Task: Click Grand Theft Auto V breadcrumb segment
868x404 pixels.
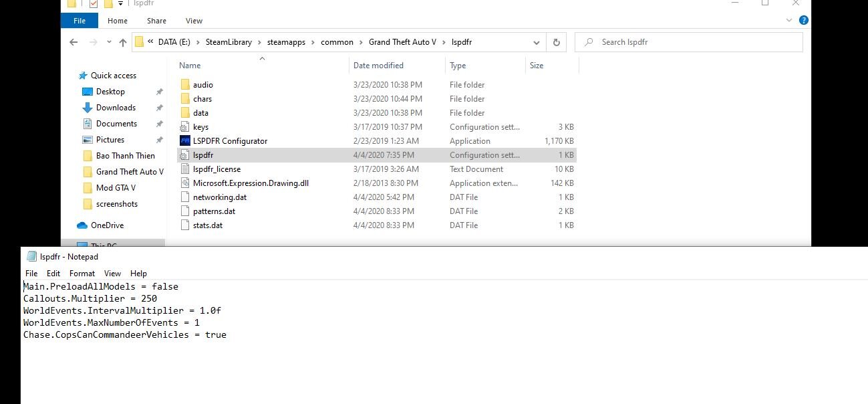Action: (402, 42)
